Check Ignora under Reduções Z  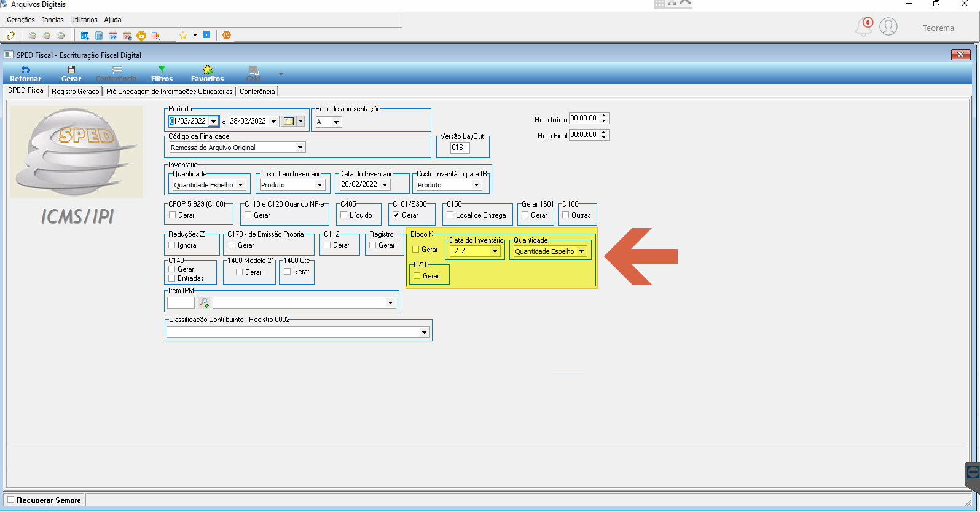tap(172, 245)
